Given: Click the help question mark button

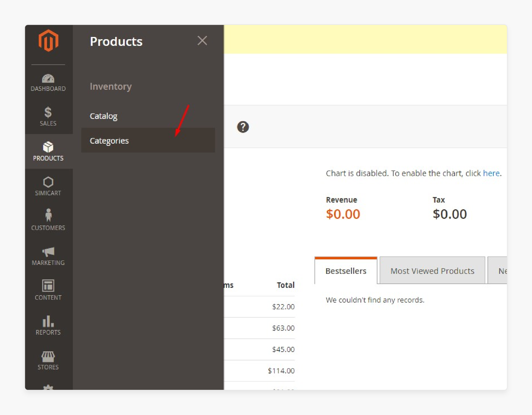Looking at the screenshot, I should point(243,126).
